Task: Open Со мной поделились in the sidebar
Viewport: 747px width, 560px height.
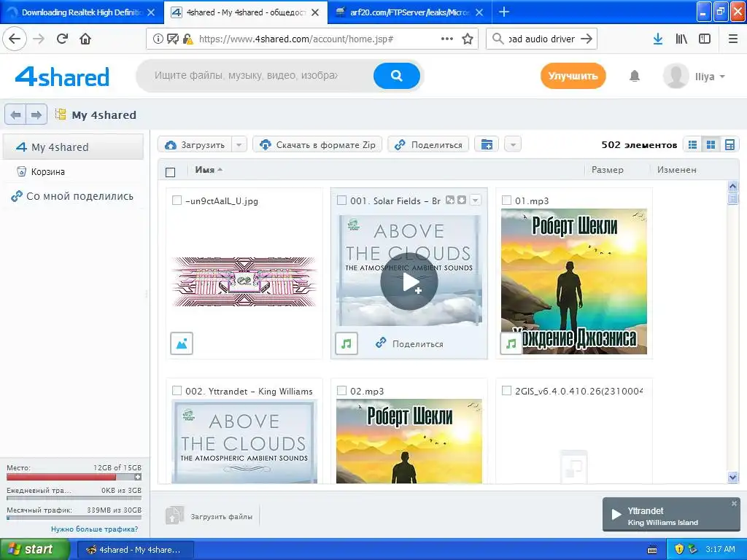Action: [x=72, y=196]
